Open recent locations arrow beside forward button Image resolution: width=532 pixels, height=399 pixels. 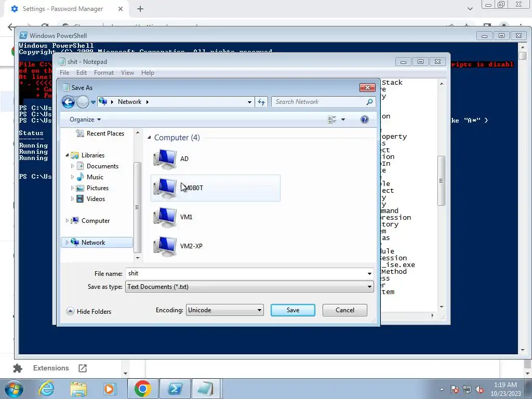tap(93, 102)
